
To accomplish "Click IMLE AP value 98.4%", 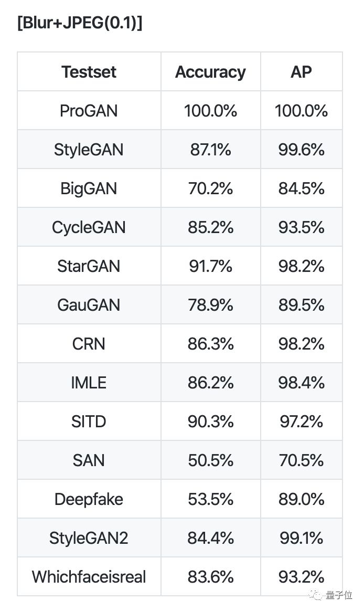I will 301,383.
